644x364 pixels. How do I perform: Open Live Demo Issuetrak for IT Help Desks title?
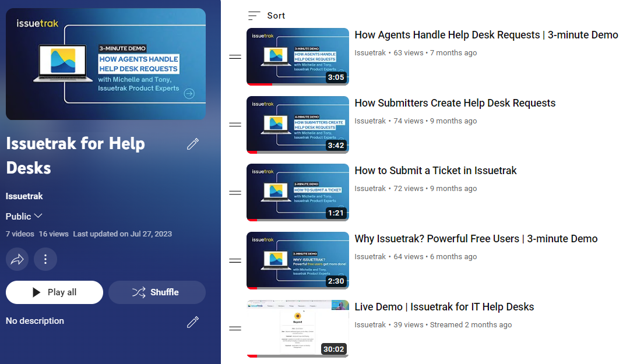[x=445, y=307]
